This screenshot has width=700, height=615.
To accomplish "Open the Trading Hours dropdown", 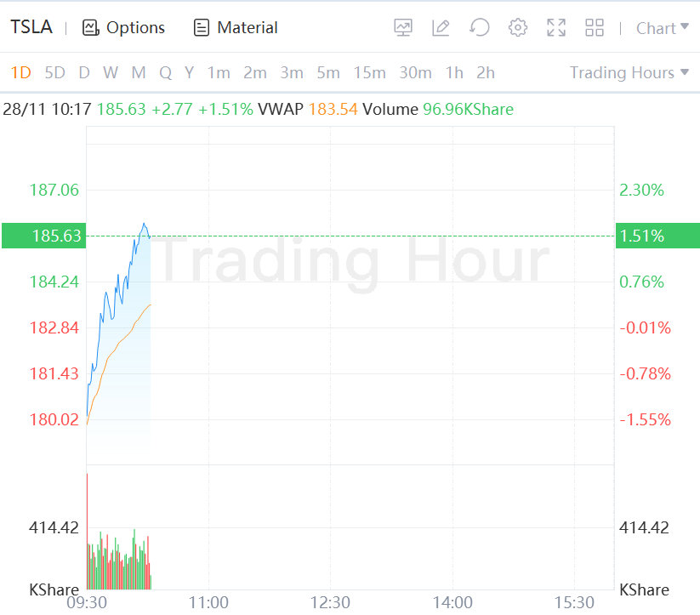I will [629, 72].
